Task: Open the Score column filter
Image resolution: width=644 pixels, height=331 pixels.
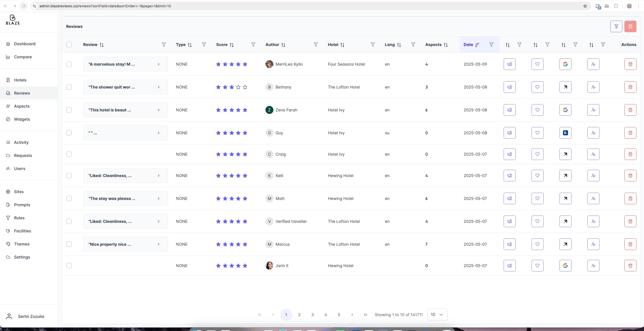Action: click(253, 45)
